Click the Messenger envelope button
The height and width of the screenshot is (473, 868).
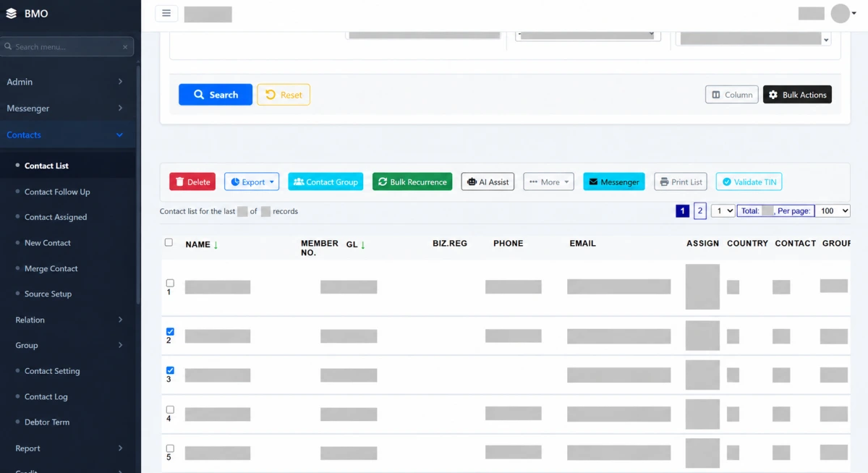coord(614,182)
